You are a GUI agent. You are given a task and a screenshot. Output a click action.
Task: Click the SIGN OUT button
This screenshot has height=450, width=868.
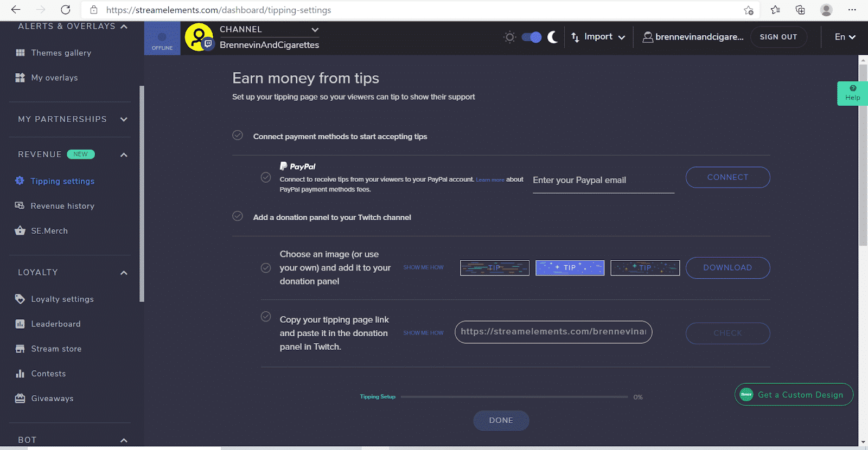778,37
